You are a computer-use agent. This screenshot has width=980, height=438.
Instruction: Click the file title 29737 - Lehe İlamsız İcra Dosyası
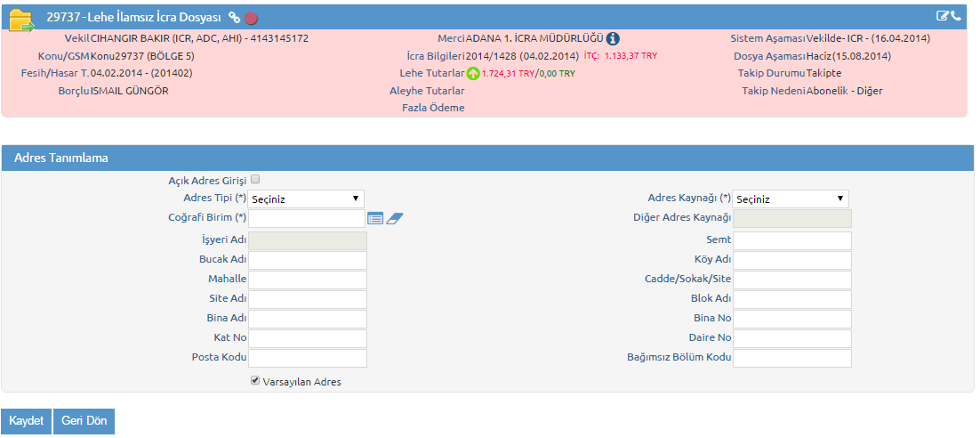[133, 18]
